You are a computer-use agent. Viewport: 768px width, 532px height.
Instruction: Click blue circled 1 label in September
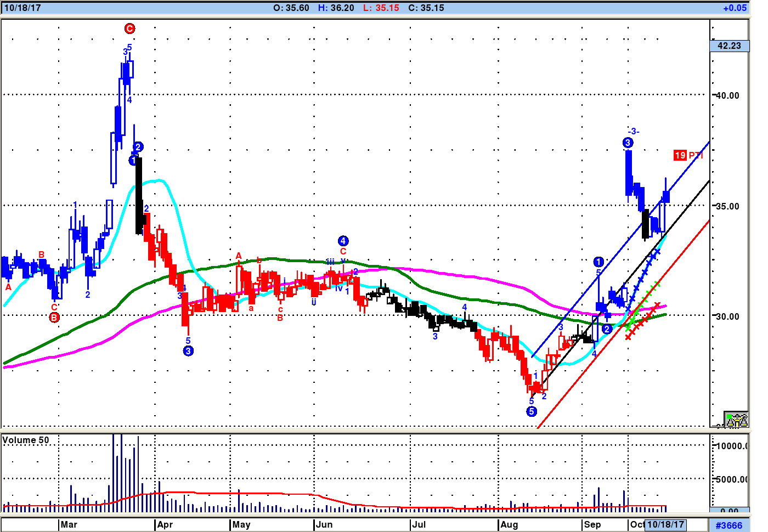598,262
